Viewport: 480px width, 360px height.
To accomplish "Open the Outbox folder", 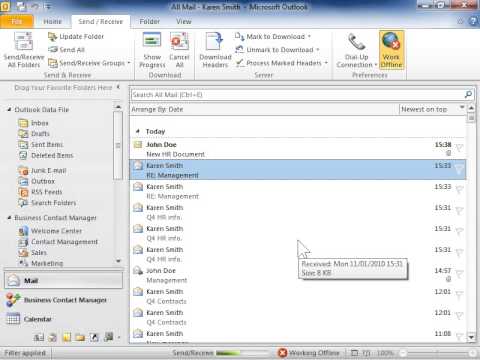I will pos(37,181).
